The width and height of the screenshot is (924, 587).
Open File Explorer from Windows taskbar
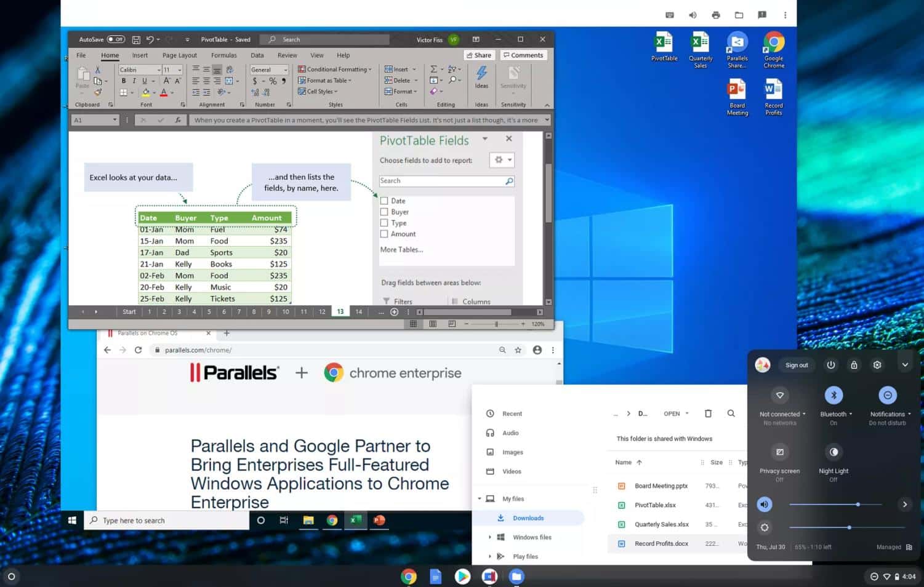308,520
